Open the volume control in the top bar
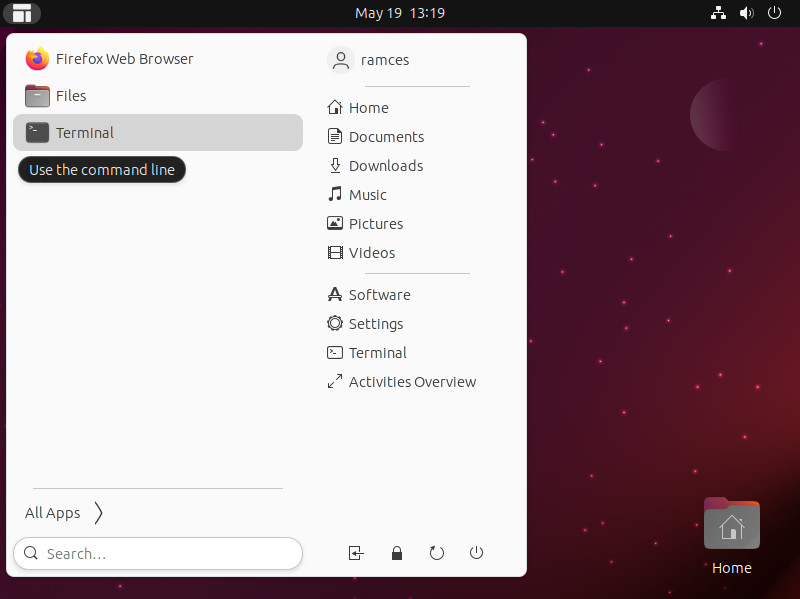This screenshot has width=800, height=599. click(746, 13)
